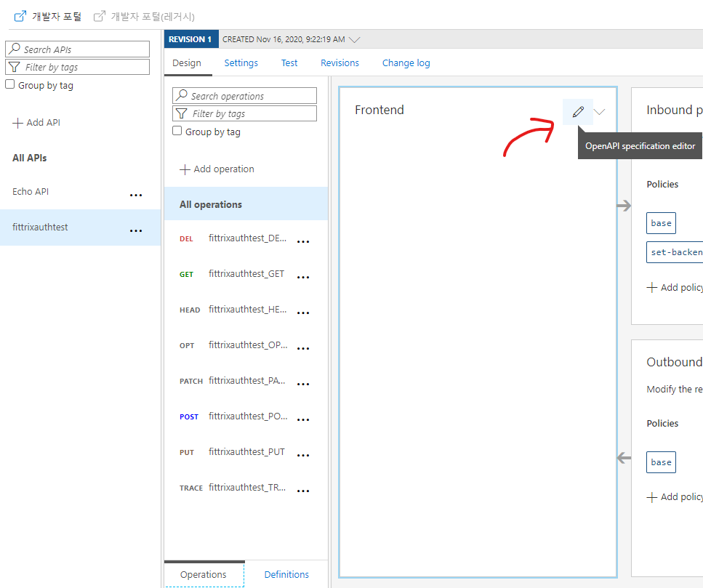
Task: Switch to the Definitions tab
Action: coord(286,574)
